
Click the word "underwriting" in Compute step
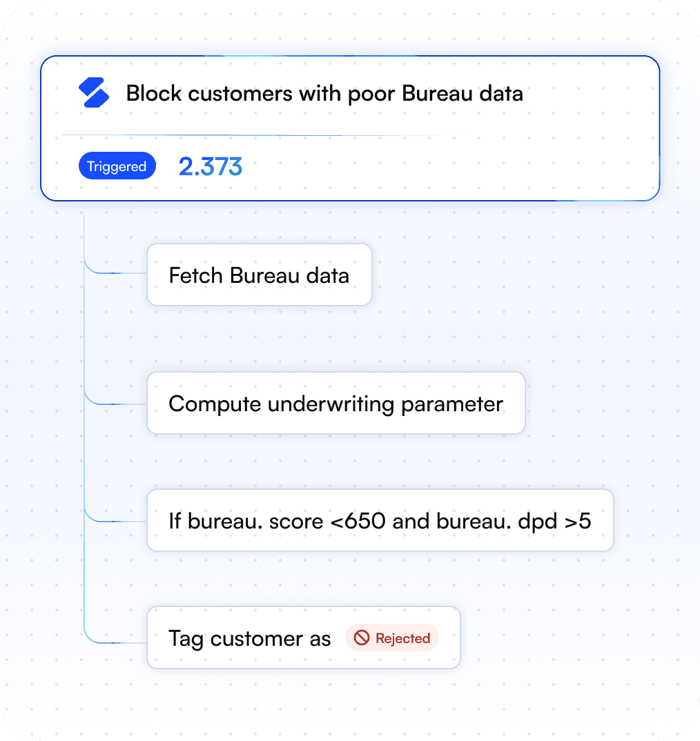(331, 404)
